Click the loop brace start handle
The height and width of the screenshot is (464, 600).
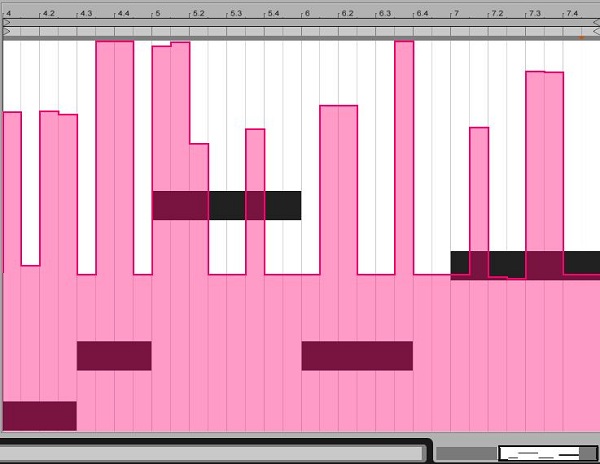[x=8, y=32]
